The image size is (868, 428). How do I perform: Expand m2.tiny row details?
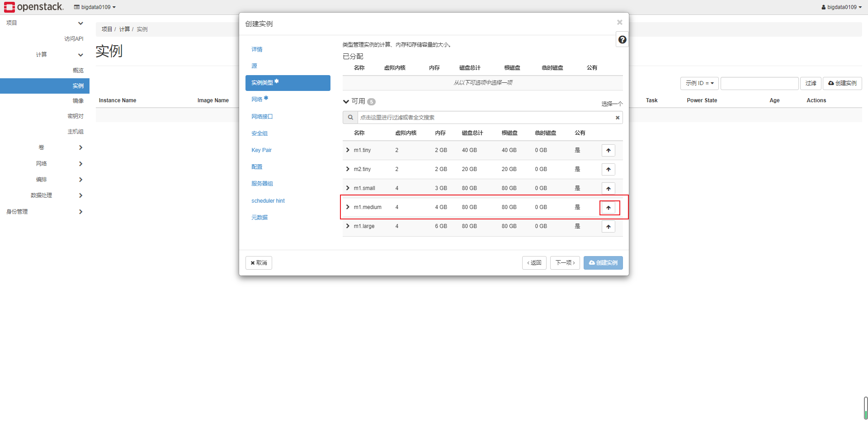348,169
